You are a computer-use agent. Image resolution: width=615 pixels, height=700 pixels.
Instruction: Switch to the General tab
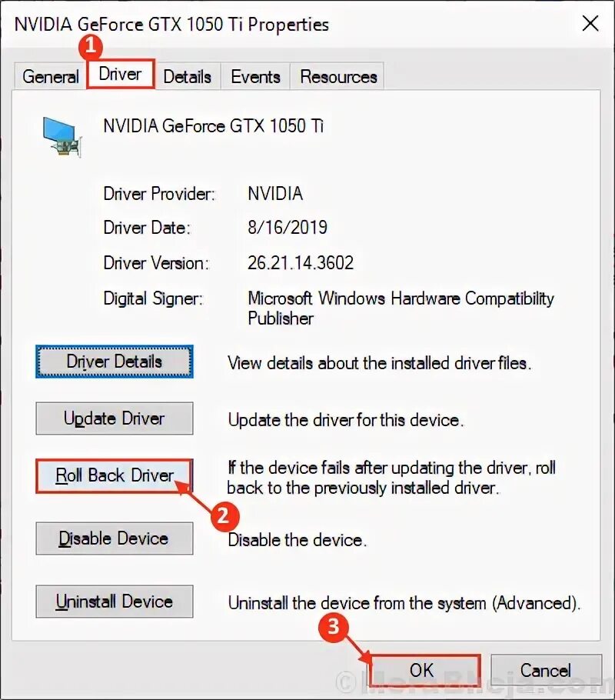coord(51,76)
